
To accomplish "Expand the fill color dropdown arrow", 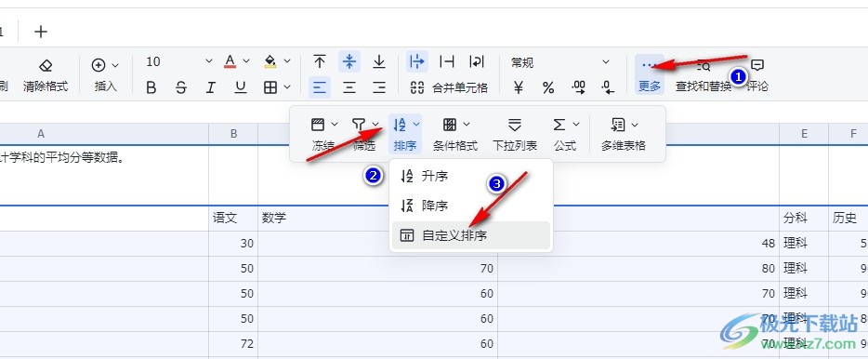I will tap(287, 61).
